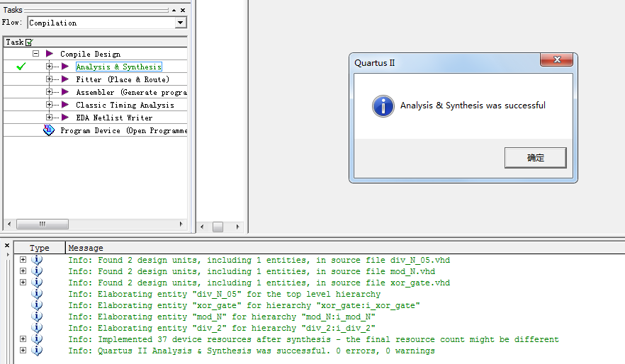Click the middle pane scrollbar right arrow
The width and height of the screenshot is (625, 364).
237,227
